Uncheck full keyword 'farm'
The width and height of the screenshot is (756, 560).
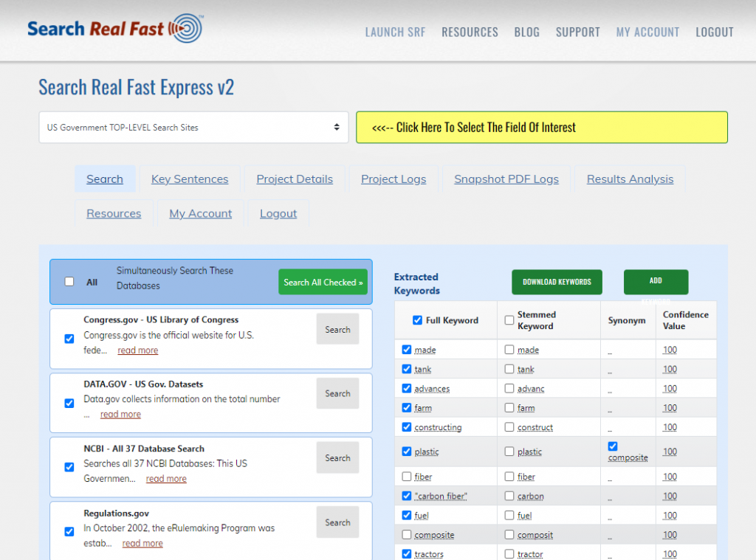click(x=407, y=408)
